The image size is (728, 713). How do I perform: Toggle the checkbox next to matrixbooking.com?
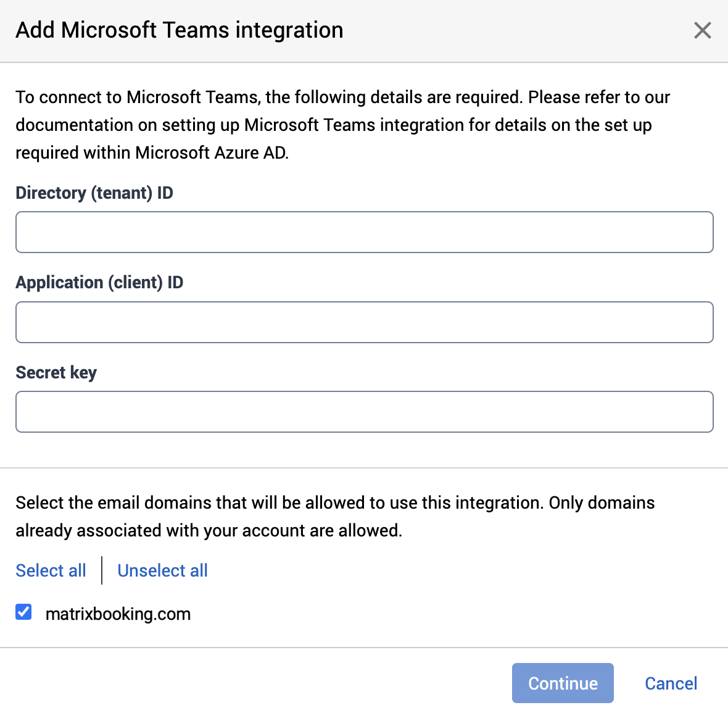click(x=23, y=612)
